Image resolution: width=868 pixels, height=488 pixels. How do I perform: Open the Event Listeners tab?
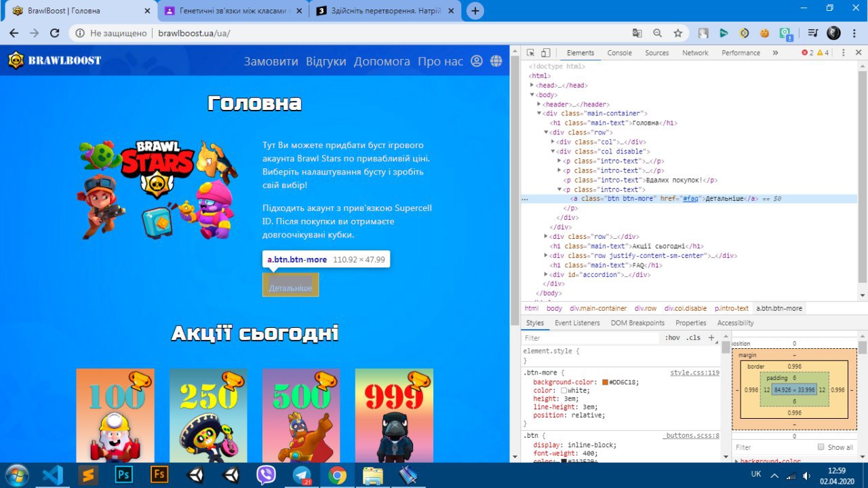(x=577, y=323)
